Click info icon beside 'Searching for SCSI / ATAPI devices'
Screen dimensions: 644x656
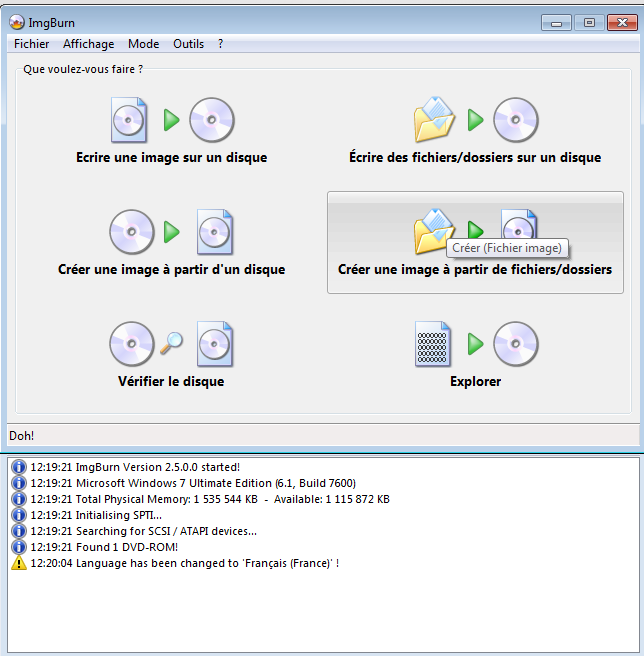(x=19, y=531)
